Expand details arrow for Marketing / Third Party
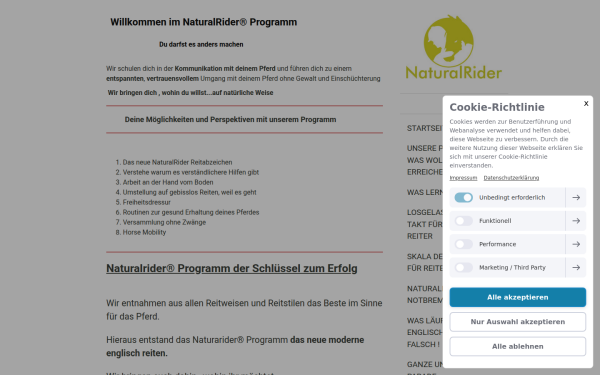The width and height of the screenshot is (600, 375). [x=576, y=267]
